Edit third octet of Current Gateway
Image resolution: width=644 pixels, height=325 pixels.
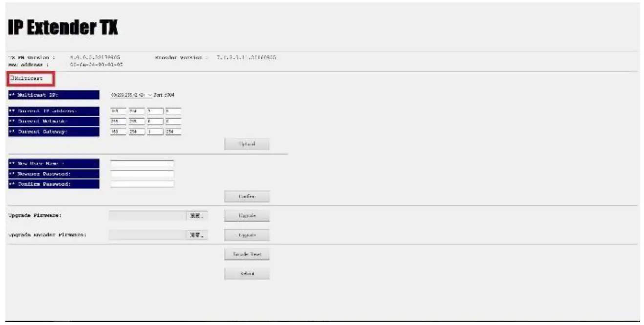point(155,132)
